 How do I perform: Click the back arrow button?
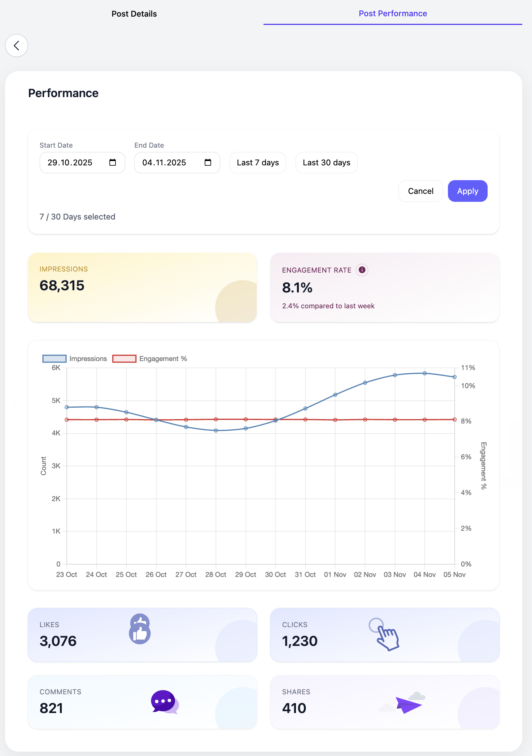tap(17, 45)
